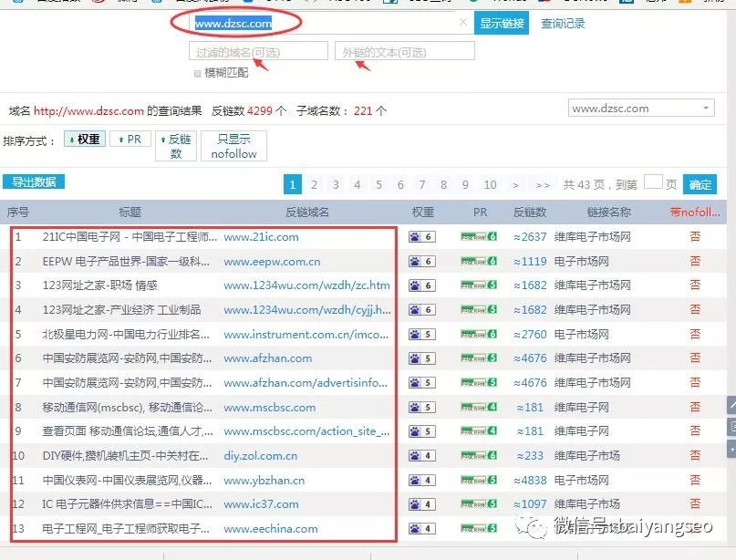The height and width of the screenshot is (560, 736).
Task: Toggle 只显示 nofollow filter
Action: click(x=233, y=146)
